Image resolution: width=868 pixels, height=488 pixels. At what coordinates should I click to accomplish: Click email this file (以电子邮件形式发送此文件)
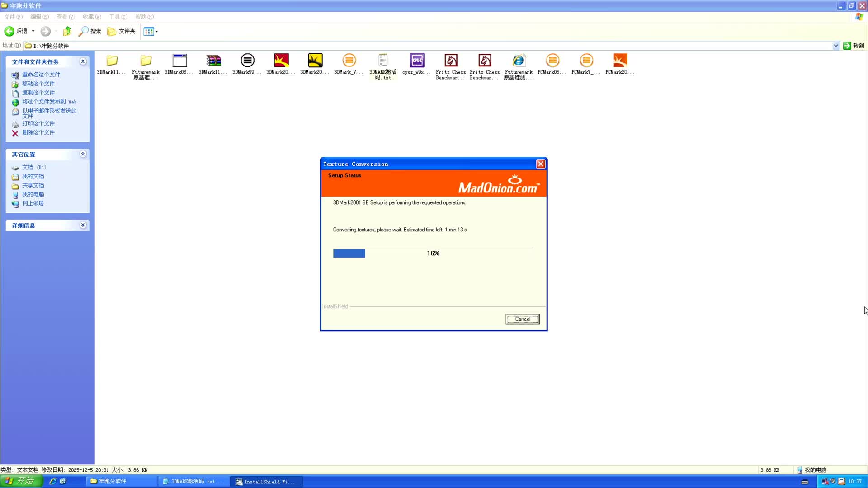click(49, 113)
